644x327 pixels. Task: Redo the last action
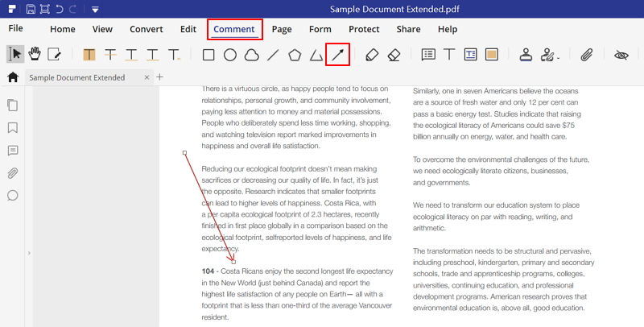[72, 9]
